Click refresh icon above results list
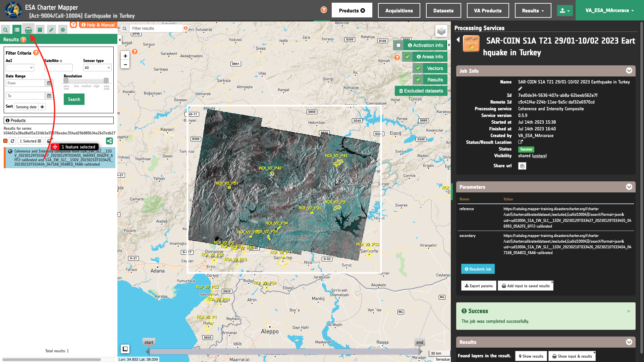The image size is (644, 362). click(12, 141)
